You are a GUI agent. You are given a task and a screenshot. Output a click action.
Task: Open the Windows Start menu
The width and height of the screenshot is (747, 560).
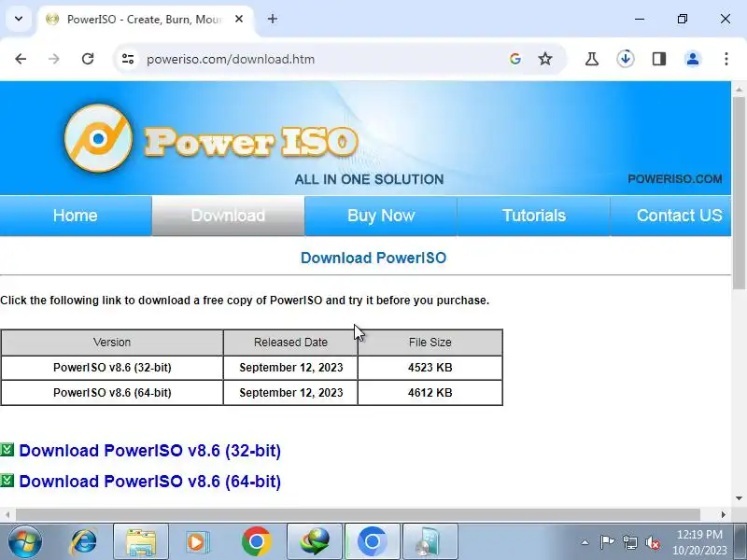(x=25, y=542)
